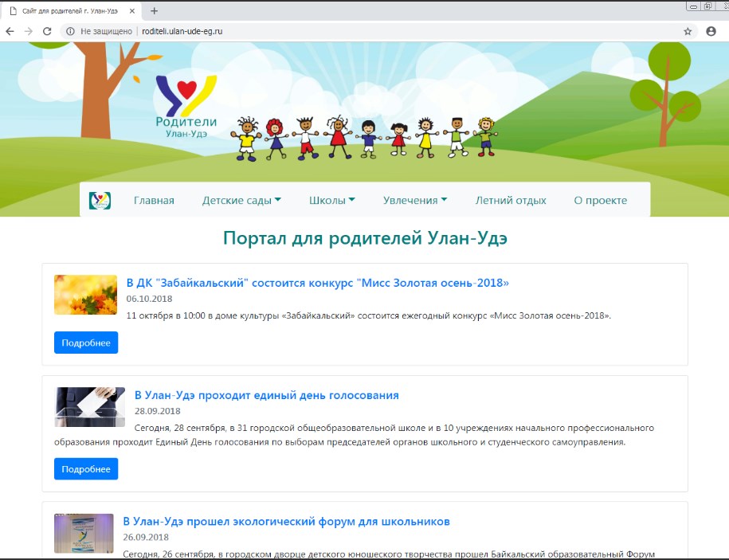Viewport: 729px width, 560px height.
Task: Open a new tab with plus icon
Action: (155, 10)
